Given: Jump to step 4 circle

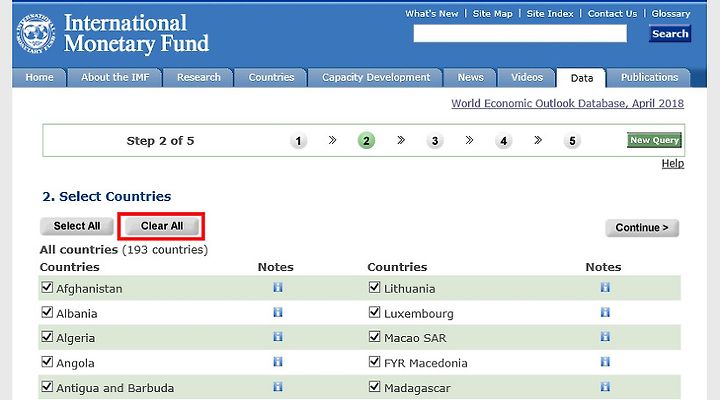Looking at the screenshot, I should [504, 141].
